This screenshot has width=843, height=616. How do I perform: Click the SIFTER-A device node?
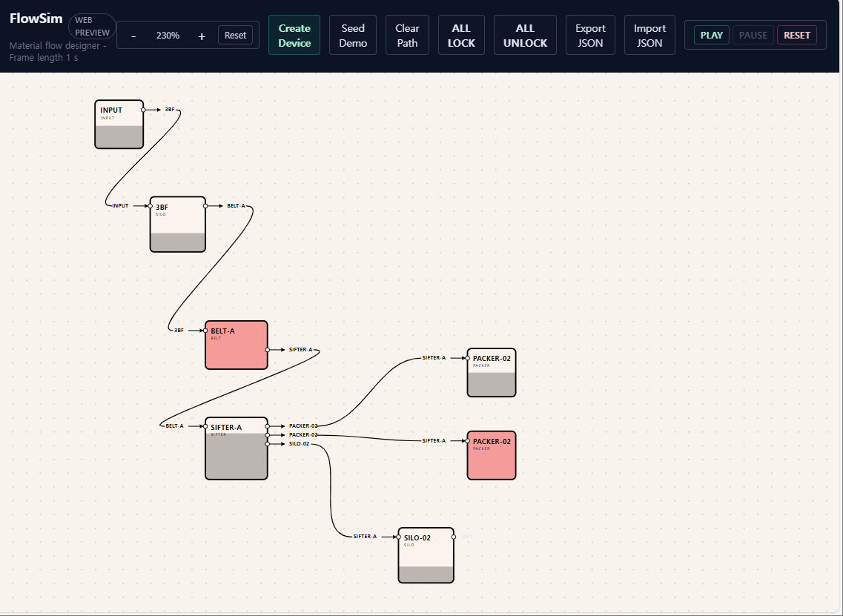pyautogui.click(x=236, y=448)
